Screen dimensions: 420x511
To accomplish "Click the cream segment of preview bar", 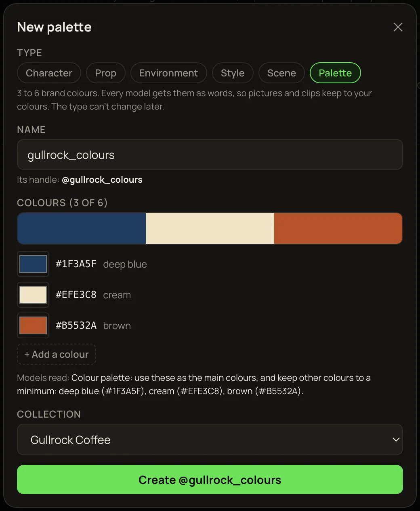I will pos(210,228).
